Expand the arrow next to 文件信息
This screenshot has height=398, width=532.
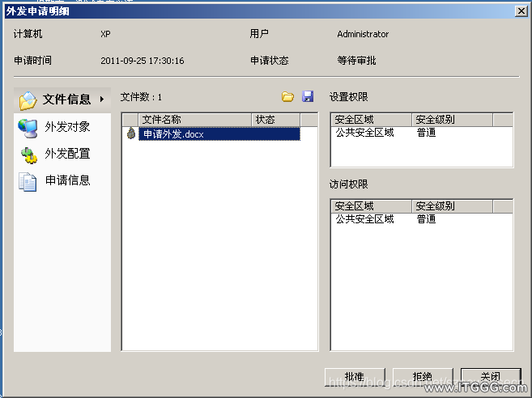pos(101,99)
